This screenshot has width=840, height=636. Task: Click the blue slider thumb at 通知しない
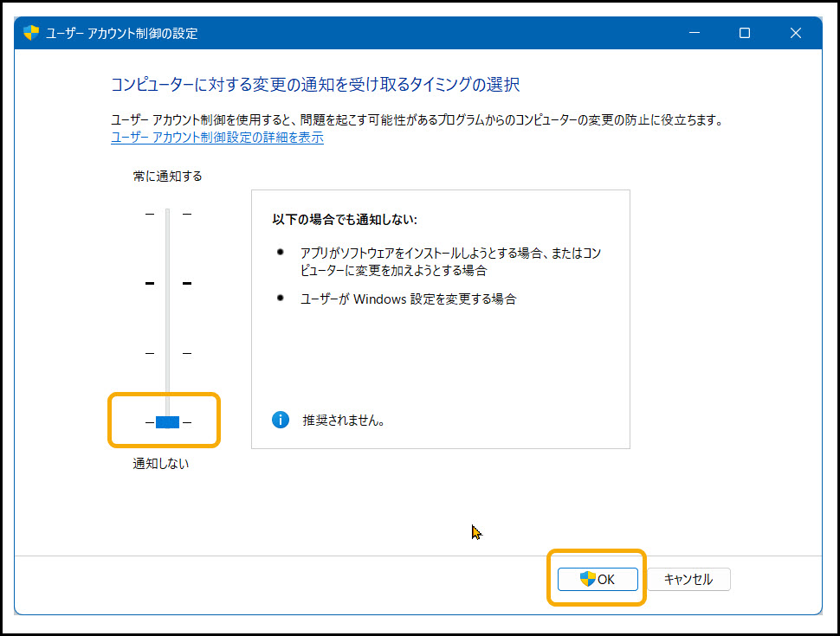[x=168, y=422]
